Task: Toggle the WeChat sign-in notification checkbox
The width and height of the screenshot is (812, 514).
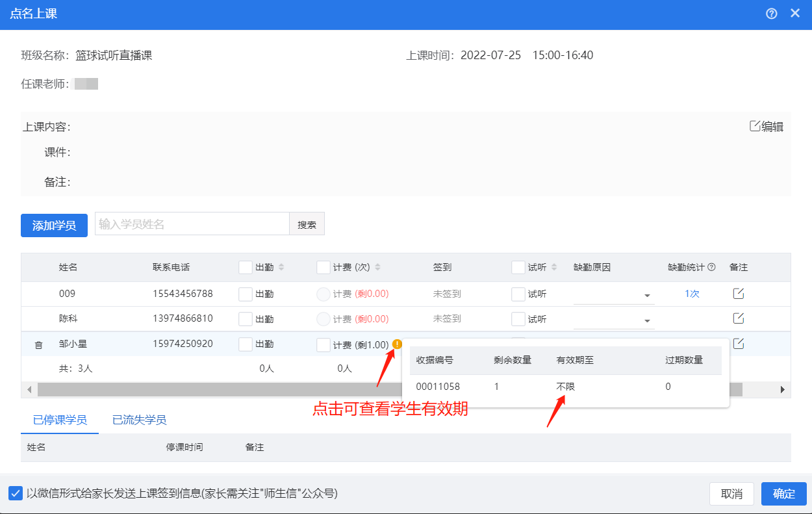Action: 16,493
